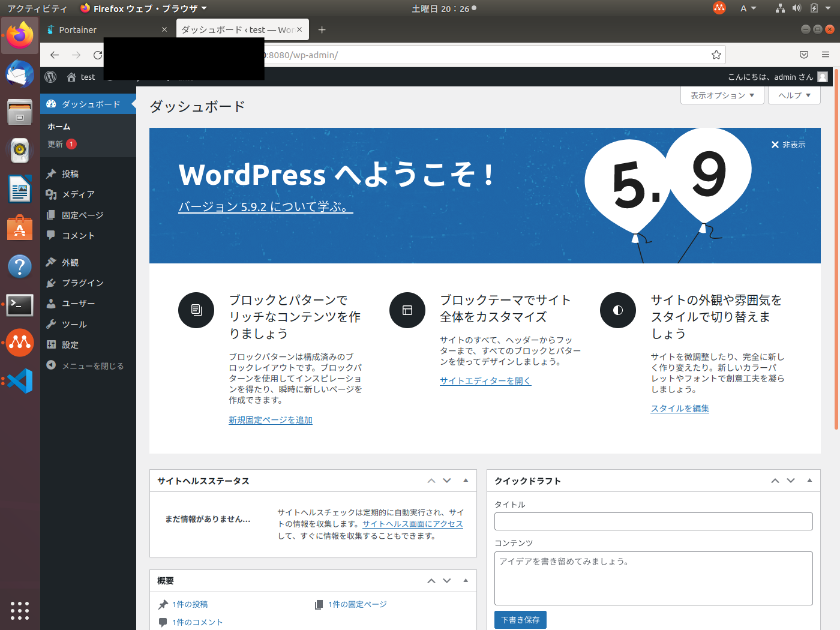The image size is (840, 630).
Task: Select the プラグイン plug icon
Action: click(x=51, y=283)
